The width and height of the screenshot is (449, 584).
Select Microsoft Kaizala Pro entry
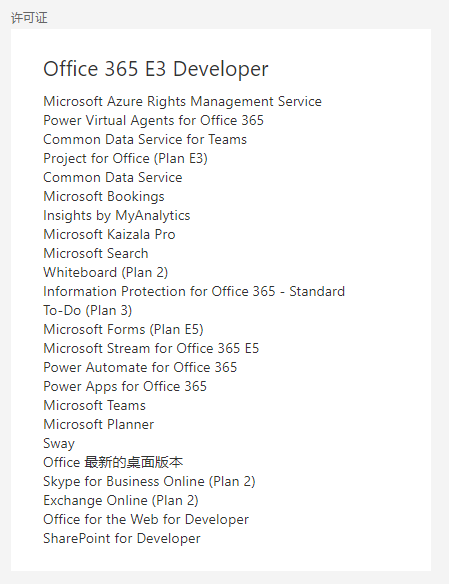point(109,234)
